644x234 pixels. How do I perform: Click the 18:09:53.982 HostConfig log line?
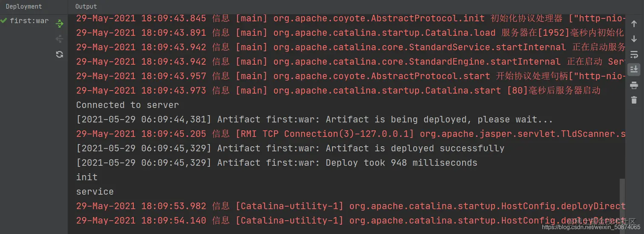tap(351, 206)
